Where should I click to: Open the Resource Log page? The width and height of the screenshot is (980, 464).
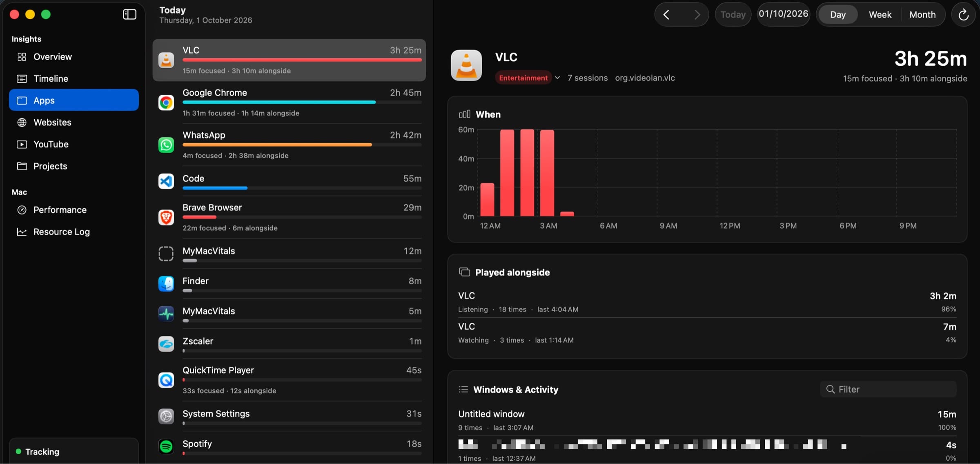coord(73,232)
